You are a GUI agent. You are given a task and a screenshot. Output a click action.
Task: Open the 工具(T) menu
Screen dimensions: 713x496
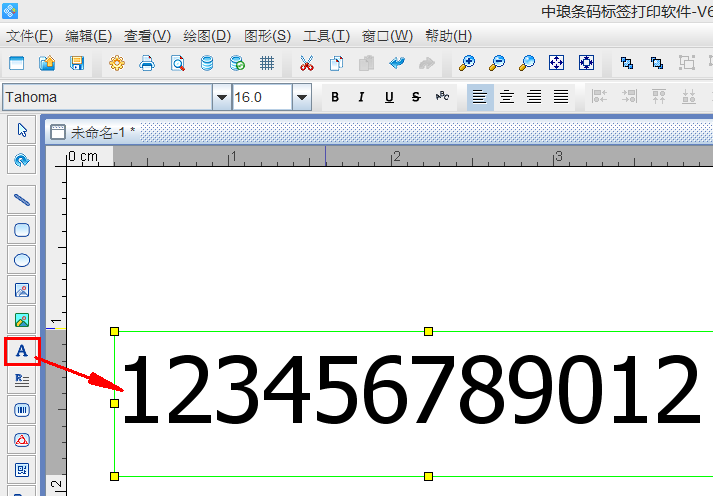326,36
